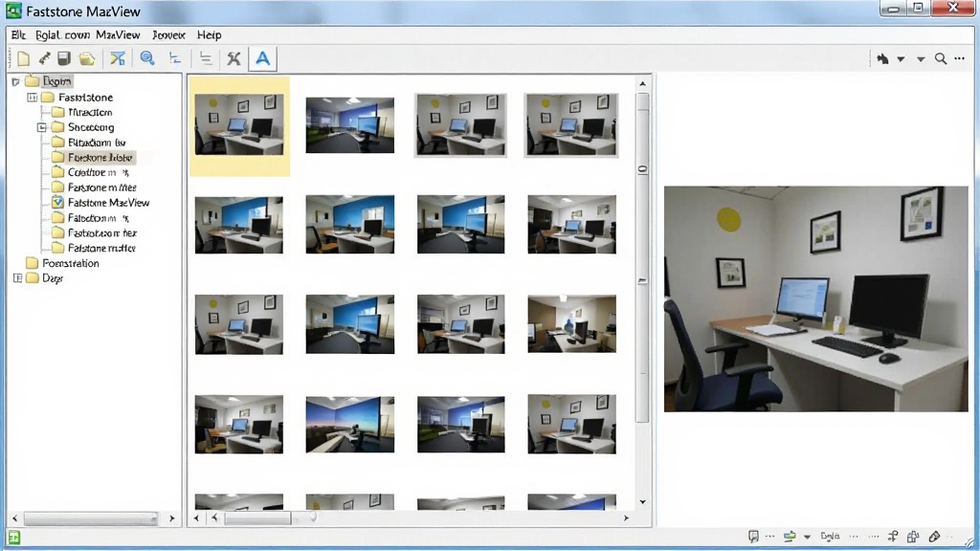
Task: Open the dropdown arrow left of the search magnifier
Action: point(921,59)
